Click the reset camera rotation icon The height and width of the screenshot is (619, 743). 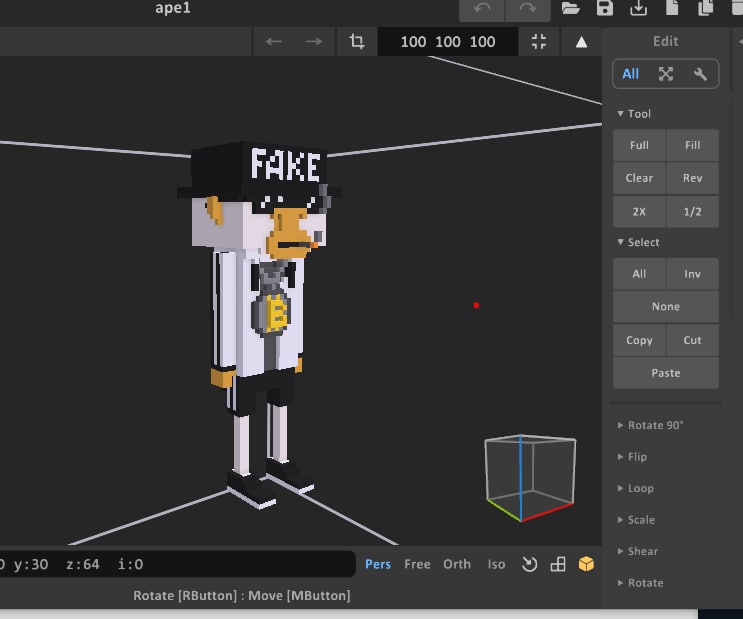(529, 564)
